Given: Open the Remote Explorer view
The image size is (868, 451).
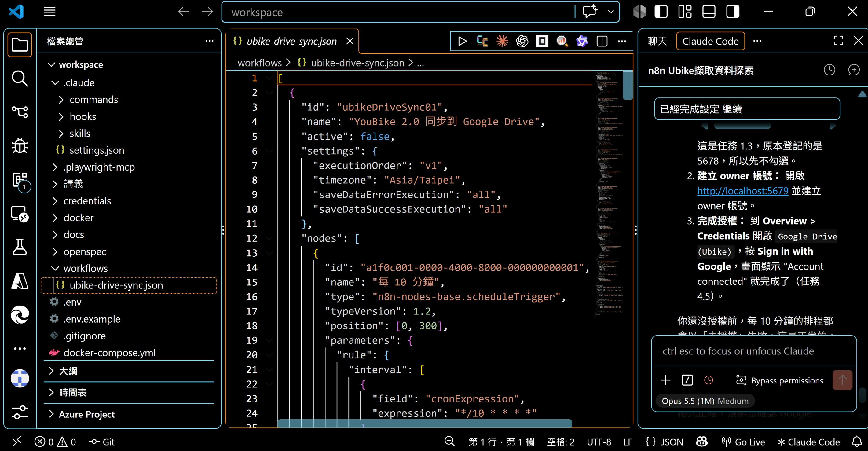Looking at the screenshot, I should pos(20,214).
